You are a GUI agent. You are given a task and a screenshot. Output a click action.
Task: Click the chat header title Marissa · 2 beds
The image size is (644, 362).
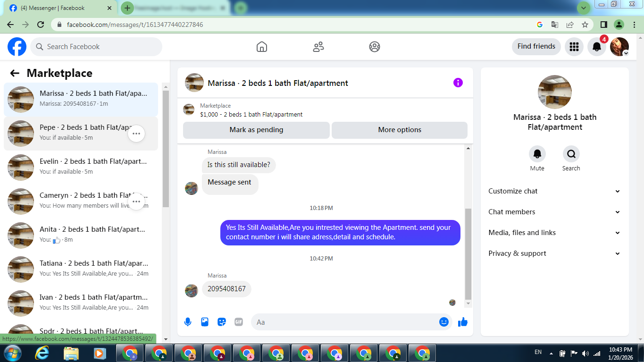coord(278,83)
